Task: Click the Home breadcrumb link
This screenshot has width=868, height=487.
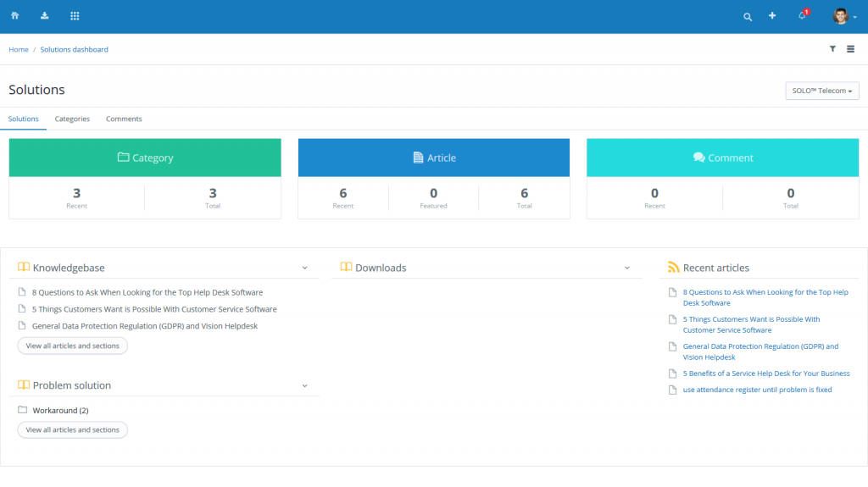Action: click(19, 49)
